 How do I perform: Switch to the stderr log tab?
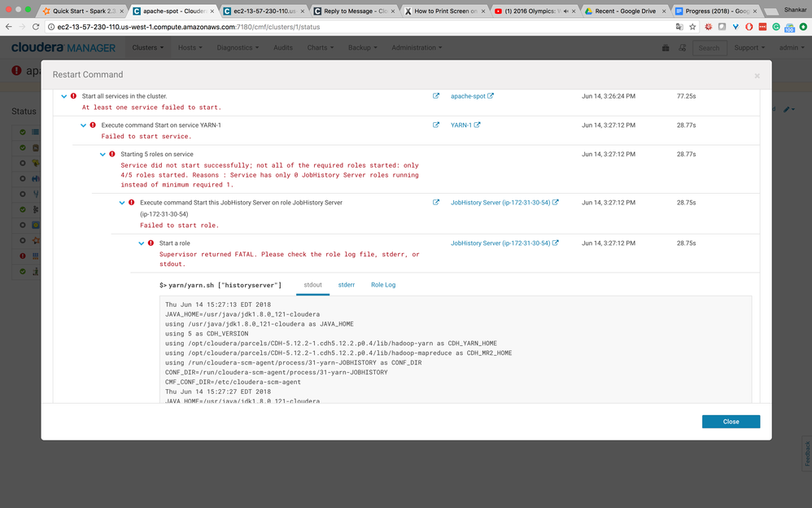click(x=347, y=285)
